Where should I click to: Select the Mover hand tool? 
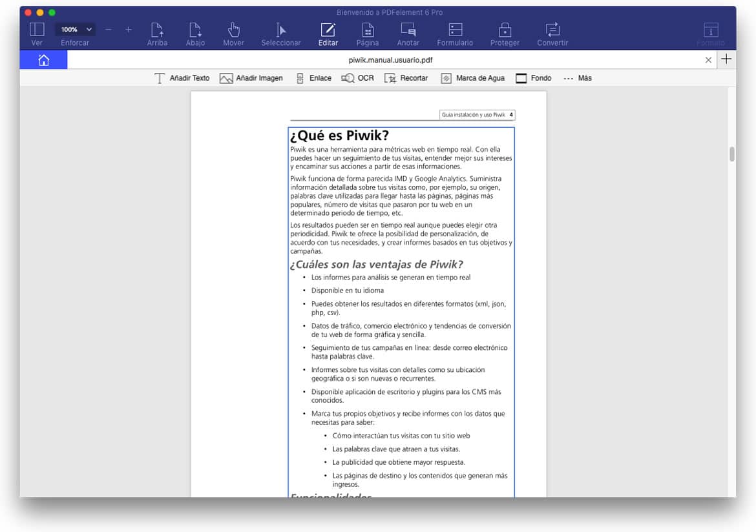(x=233, y=30)
